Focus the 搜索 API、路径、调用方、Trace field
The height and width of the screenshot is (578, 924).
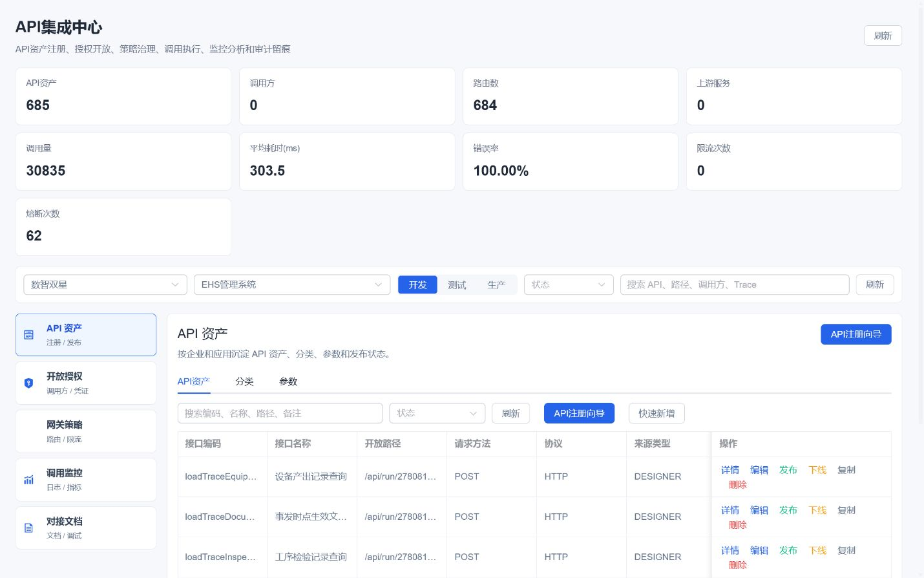click(x=735, y=284)
